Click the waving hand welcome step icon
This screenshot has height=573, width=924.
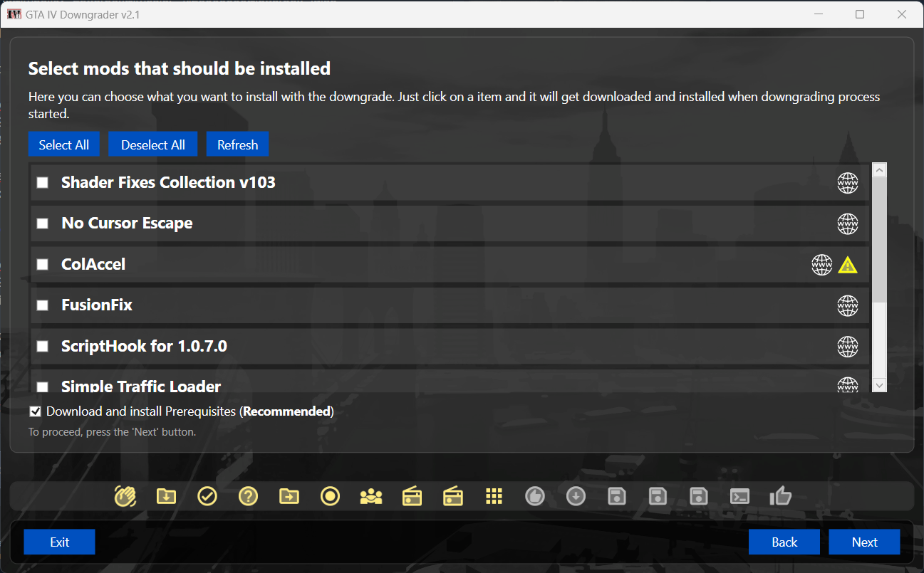tap(125, 495)
